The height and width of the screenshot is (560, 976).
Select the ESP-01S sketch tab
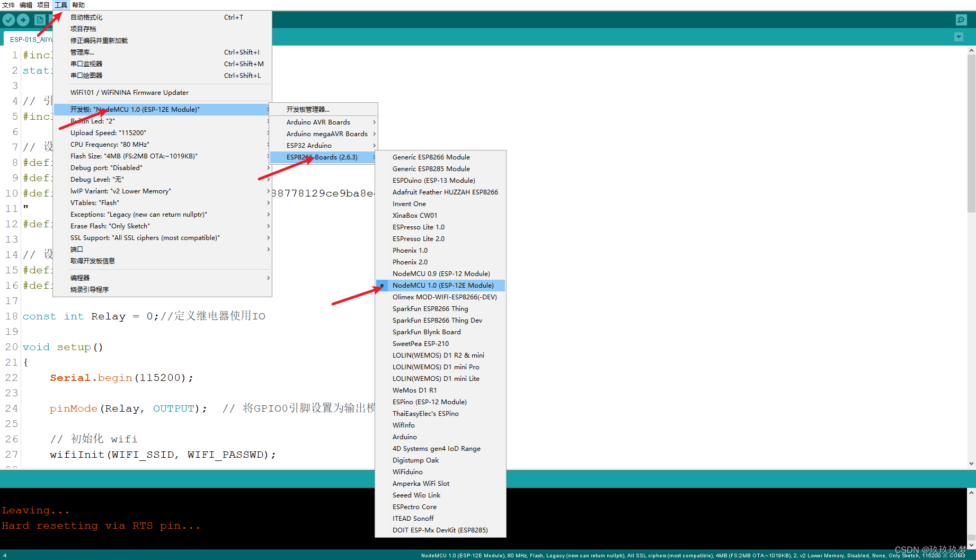[29, 39]
